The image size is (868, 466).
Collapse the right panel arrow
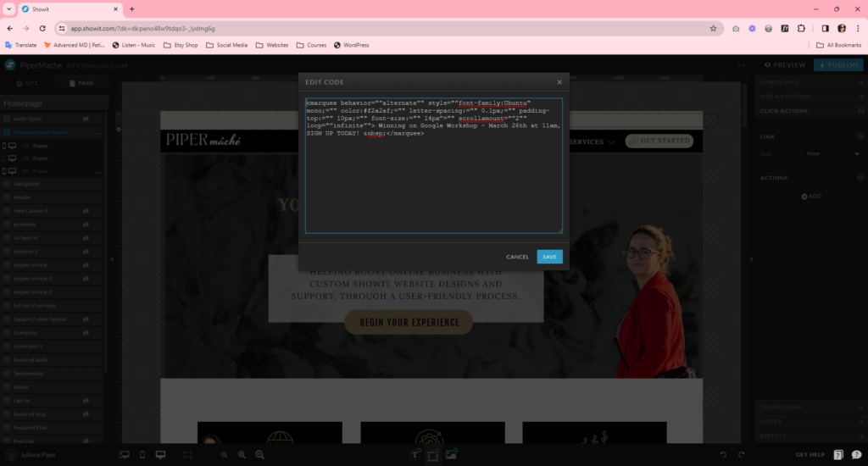(751, 259)
